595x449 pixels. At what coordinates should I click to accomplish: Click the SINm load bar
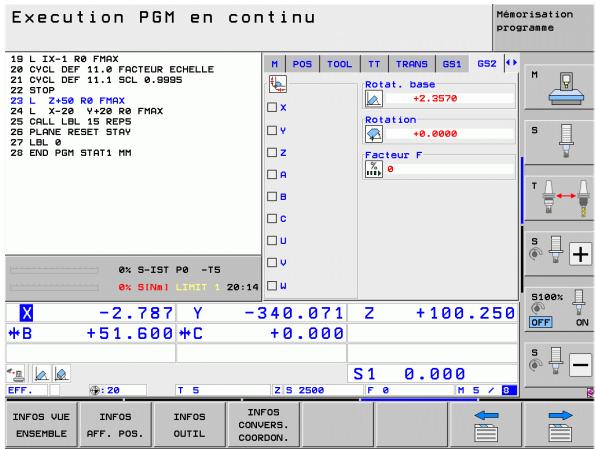[x=54, y=287]
